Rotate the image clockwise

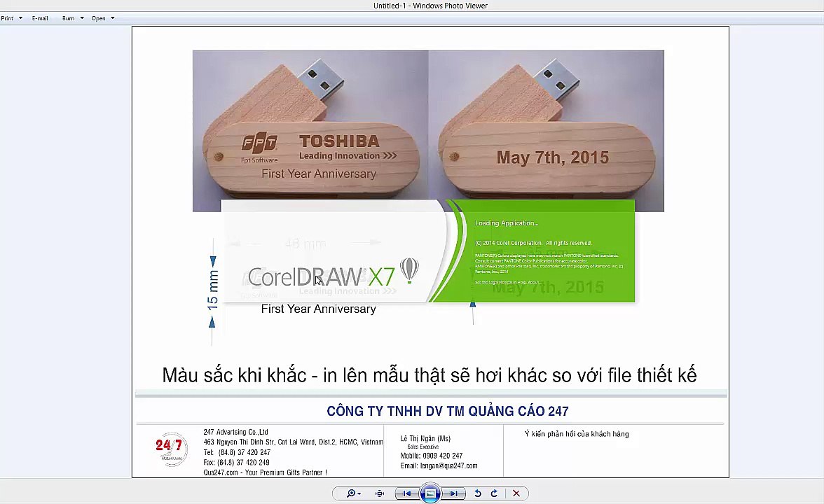coord(494,493)
